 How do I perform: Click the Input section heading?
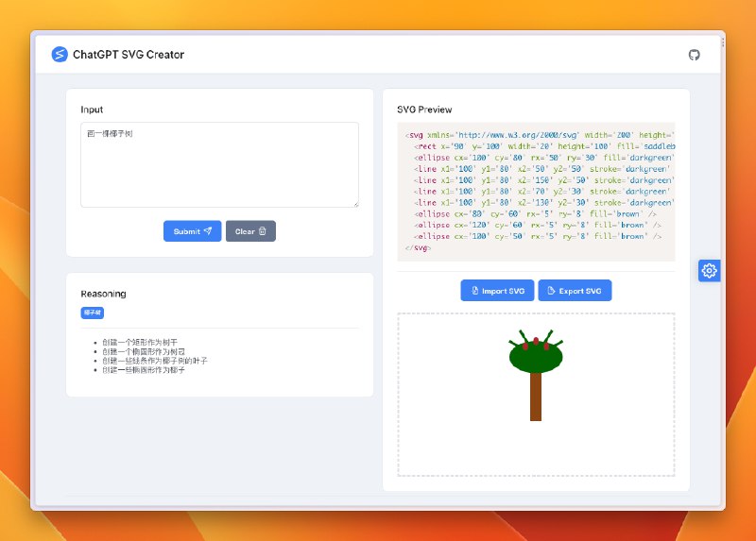(92, 110)
